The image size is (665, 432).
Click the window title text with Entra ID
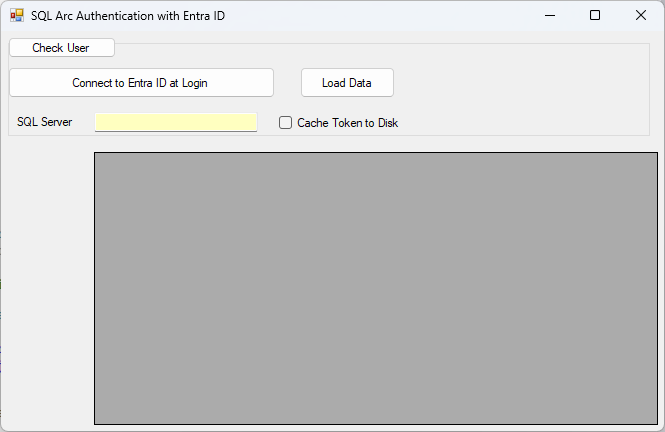point(128,16)
